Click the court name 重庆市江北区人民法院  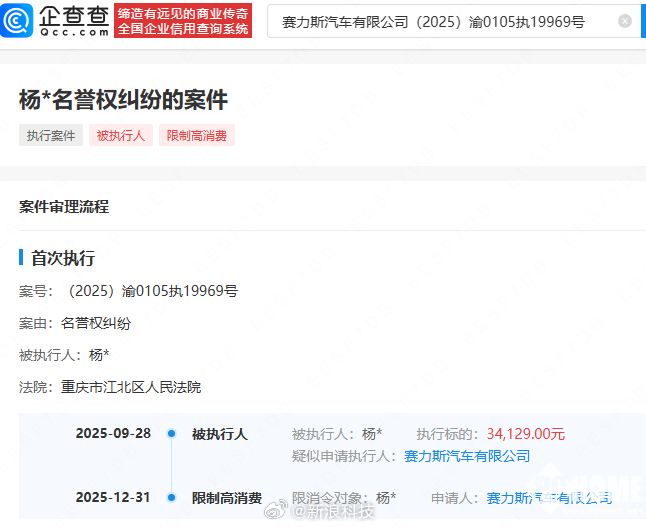[x=131, y=387]
